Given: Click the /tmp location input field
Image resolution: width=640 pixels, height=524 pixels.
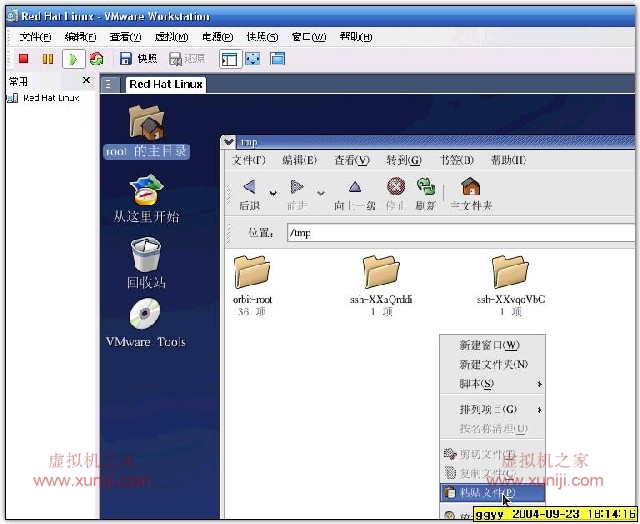Looking at the screenshot, I should coord(461,233).
